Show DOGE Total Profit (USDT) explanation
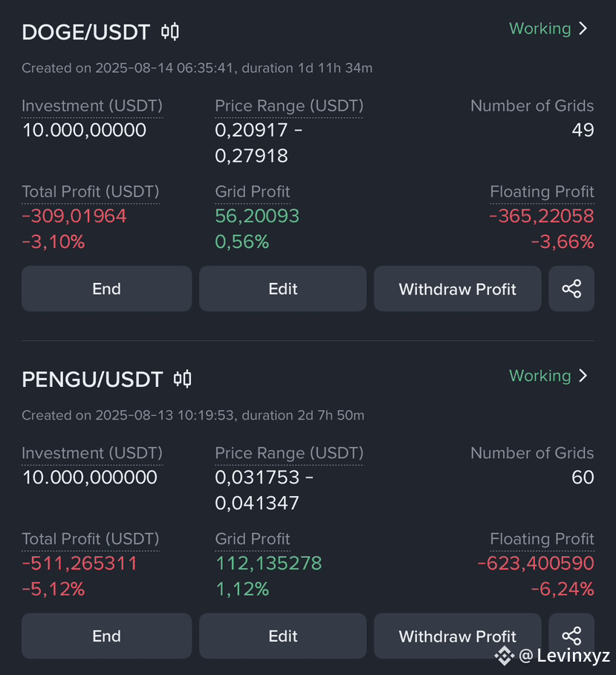The width and height of the screenshot is (616, 675). pyautogui.click(x=91, y=192)
